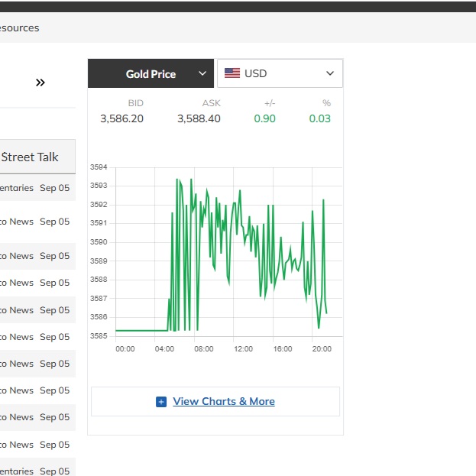This screenshot has height=476, width=476.
Task: Open the USD currency dropdown
Action: tap(280, 73)
